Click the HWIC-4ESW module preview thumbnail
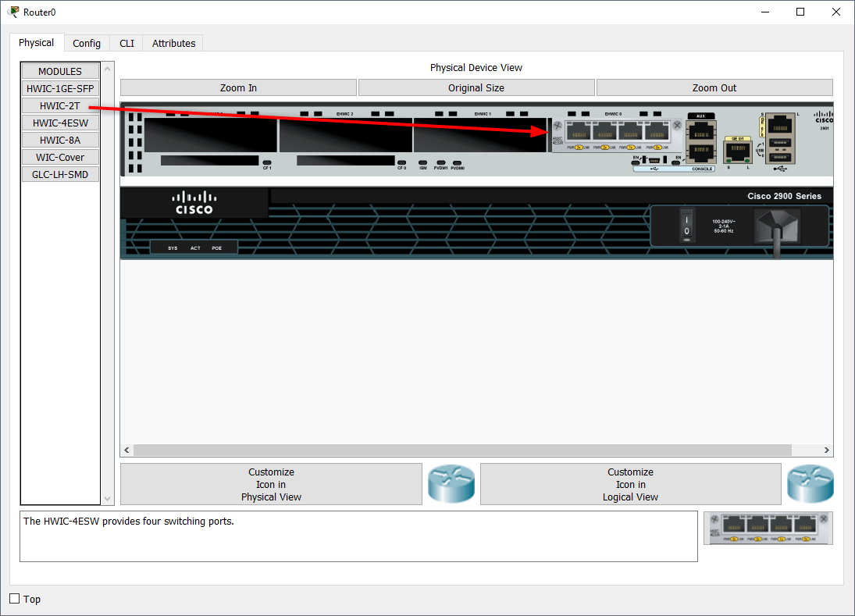The image size is (855, 616). tap(768, 528)
